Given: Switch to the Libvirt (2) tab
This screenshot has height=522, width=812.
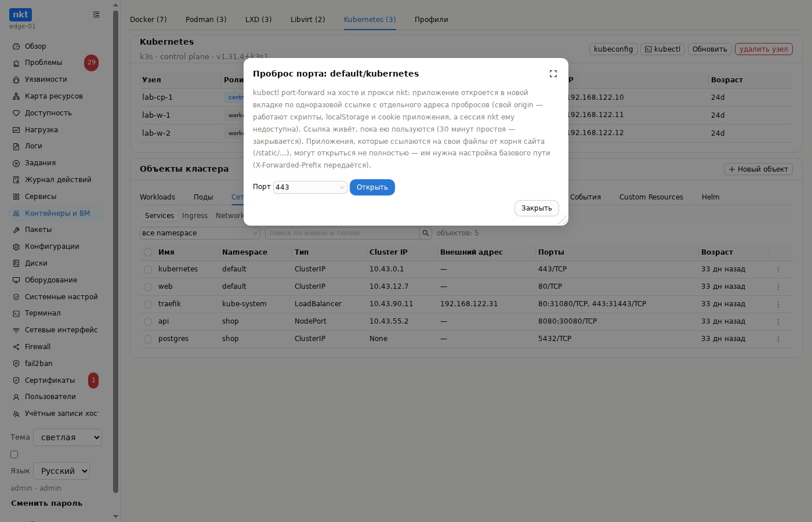Looking at the screenshot, I should 308,20.
